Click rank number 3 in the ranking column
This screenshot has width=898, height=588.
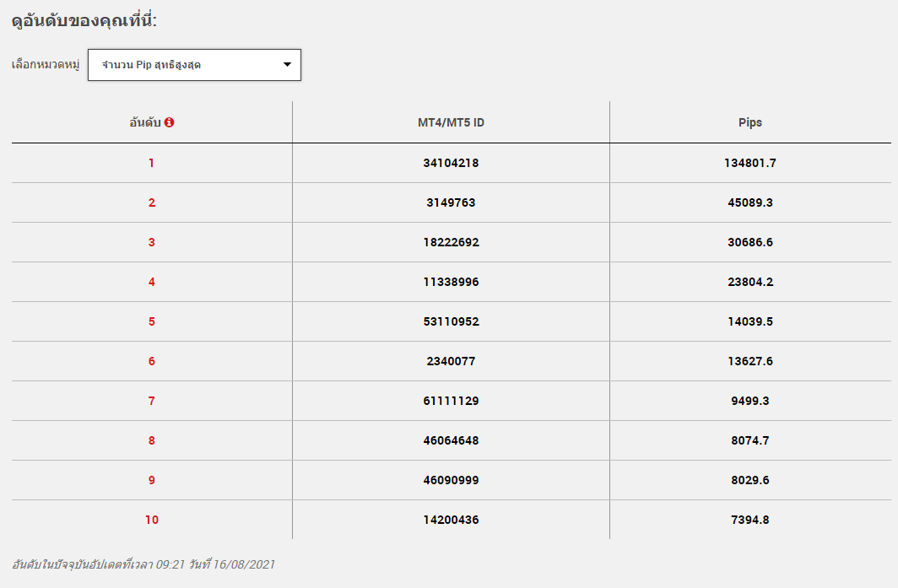[152, 242]
